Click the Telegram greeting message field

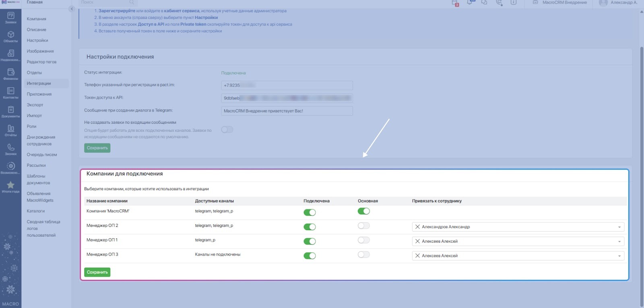click(x=287, y=111)
